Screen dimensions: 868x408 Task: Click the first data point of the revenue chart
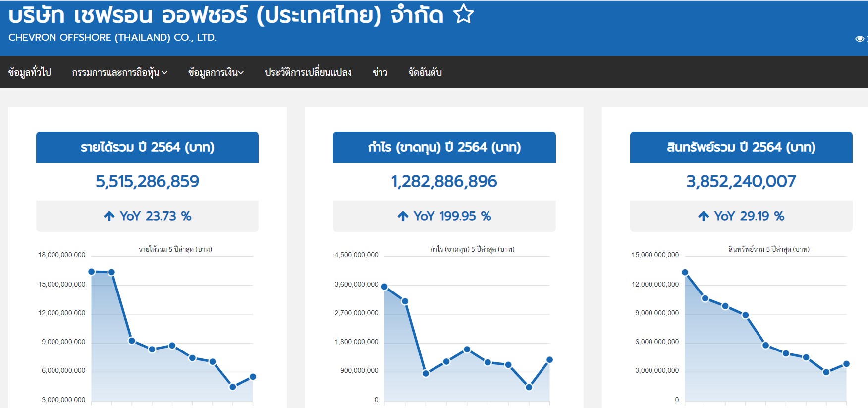(x=92, y=272)
